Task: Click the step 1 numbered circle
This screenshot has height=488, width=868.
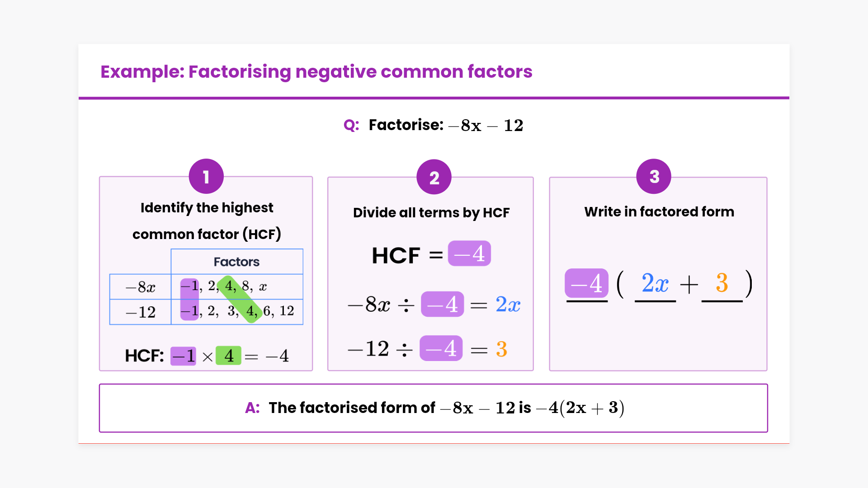Action: [206, 177]
